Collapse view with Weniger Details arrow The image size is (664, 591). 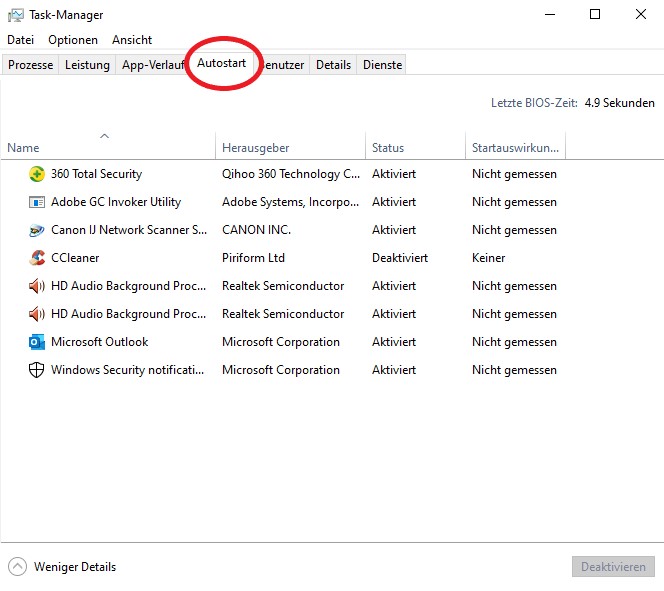click(x=17, y=566)
